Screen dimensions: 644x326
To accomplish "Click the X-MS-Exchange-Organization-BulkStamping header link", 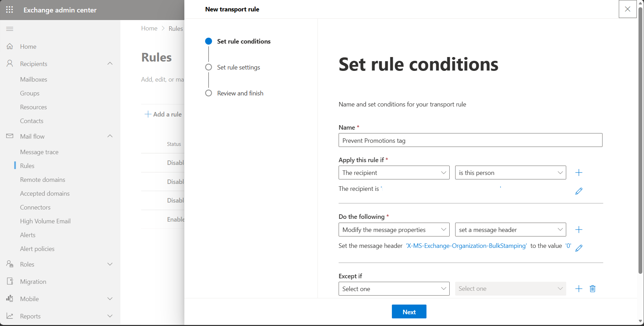I will coord(466,246).
